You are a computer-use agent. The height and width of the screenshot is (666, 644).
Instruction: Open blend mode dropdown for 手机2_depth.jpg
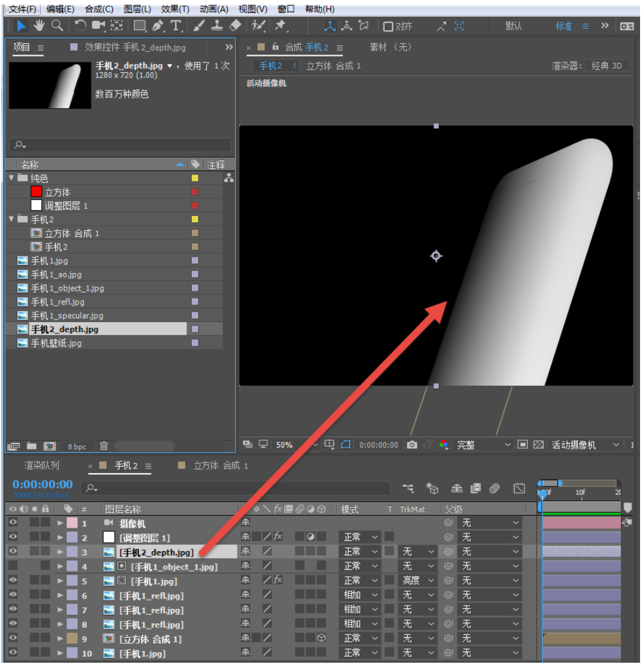(x=360, y=552)
